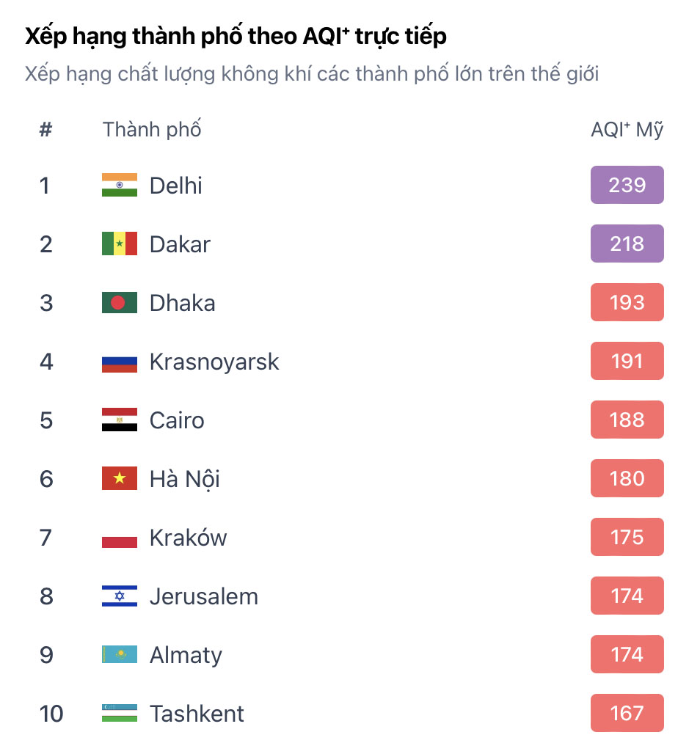The width and height of the screenshot is (700, 754).
Task: Click the Uzbekistan flag beside Tashkent
Action: (x=120, y=713)
